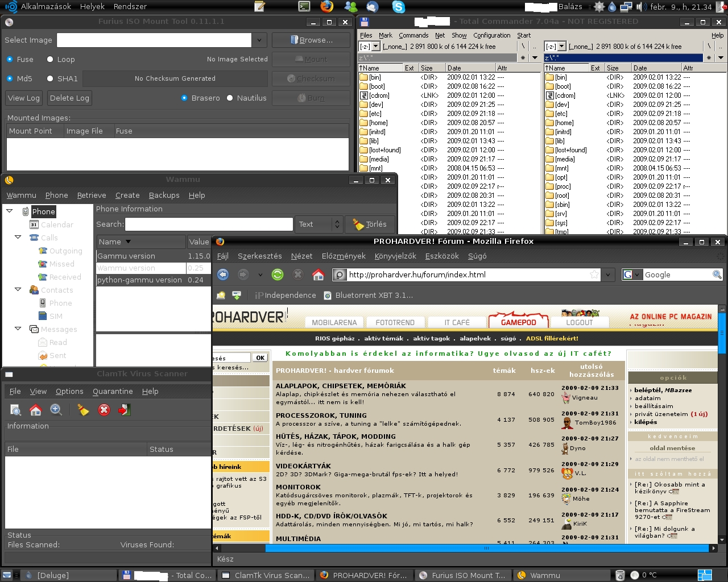Bookmark page with the star icon
Image resolution: width=728 pixels, height=582 pixels.
(x=594, y=275)
